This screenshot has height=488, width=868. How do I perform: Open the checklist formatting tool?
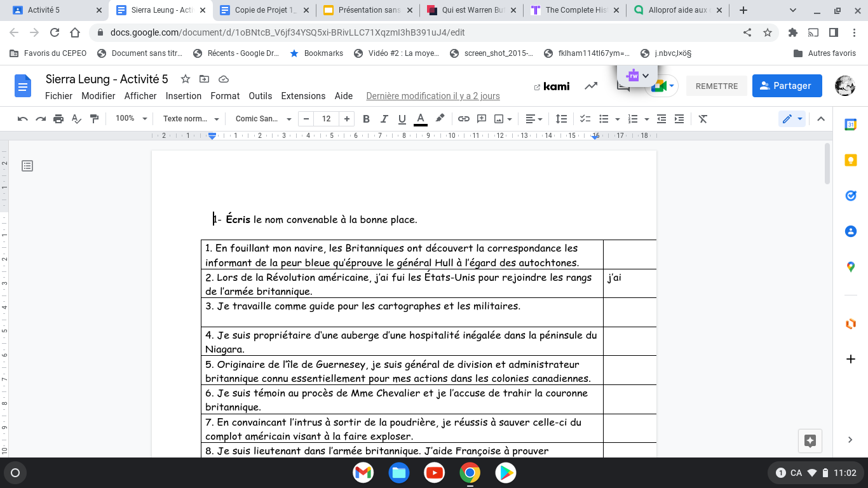point(585,119)
